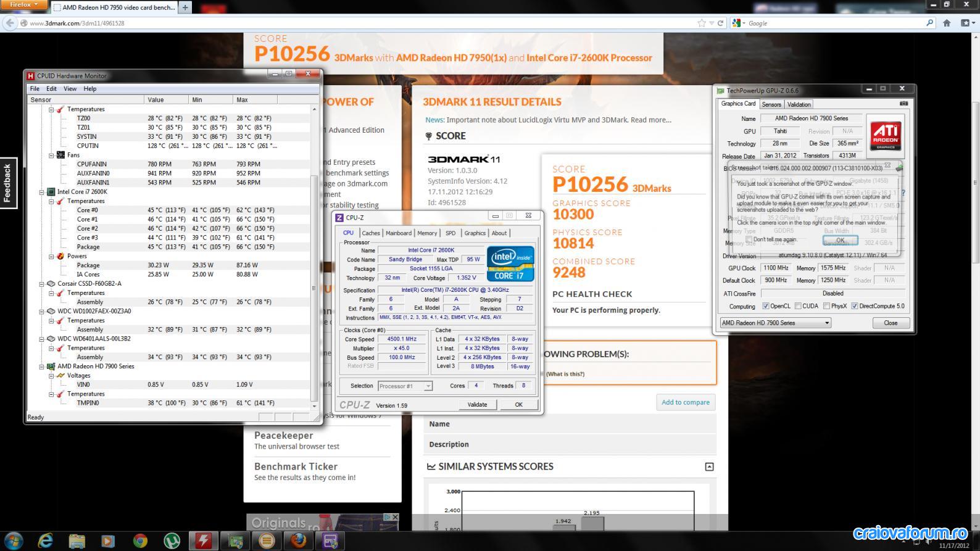
Task: Collapse the similar systems scores panel icon
Action: click(709, 466)
